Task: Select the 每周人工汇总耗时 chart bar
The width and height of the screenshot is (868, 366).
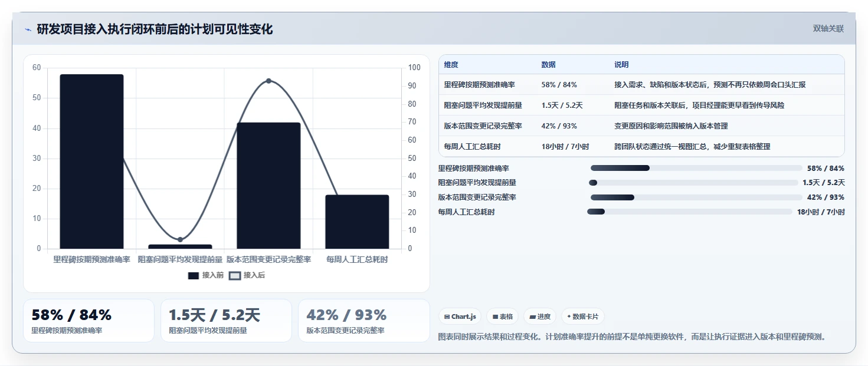Action: coord(357,222)
